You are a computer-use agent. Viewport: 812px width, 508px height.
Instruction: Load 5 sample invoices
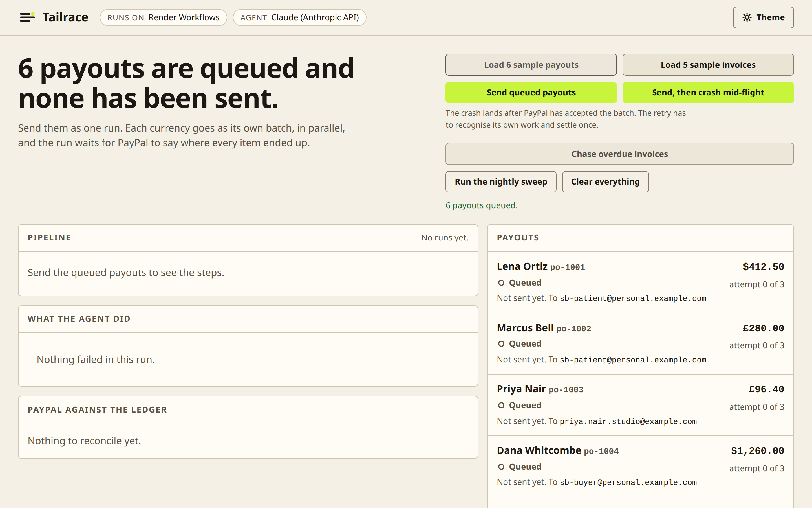click(x=708, y=65)
